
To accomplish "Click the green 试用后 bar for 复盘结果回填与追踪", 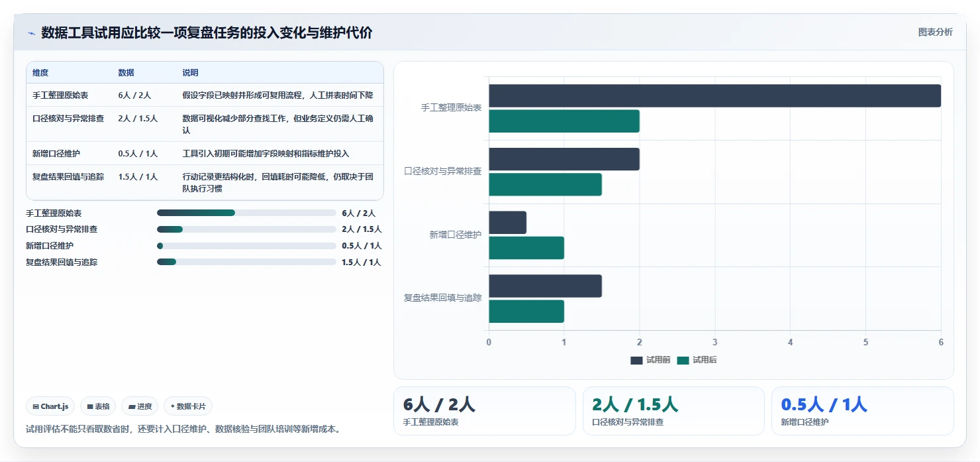I will click(526, 312).
